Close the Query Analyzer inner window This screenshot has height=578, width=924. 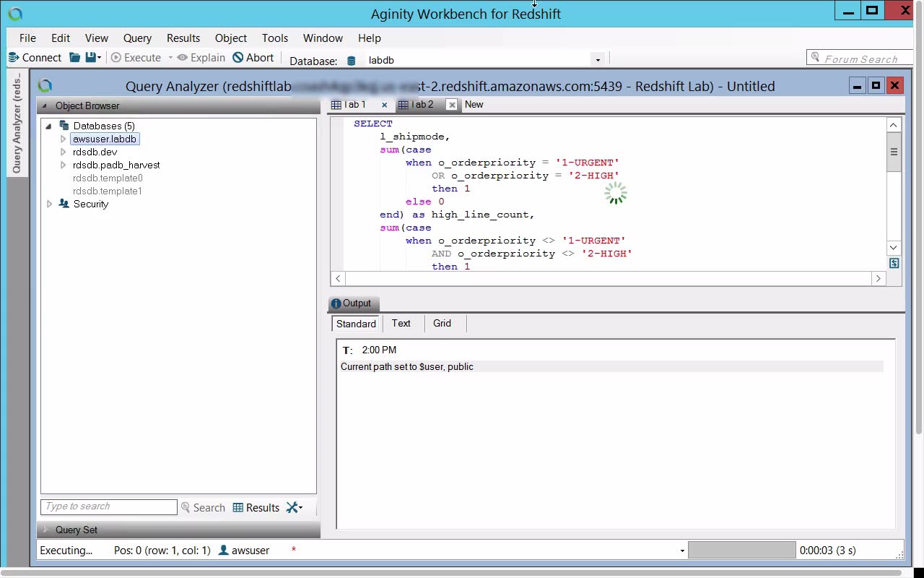[x=894, y=86]
